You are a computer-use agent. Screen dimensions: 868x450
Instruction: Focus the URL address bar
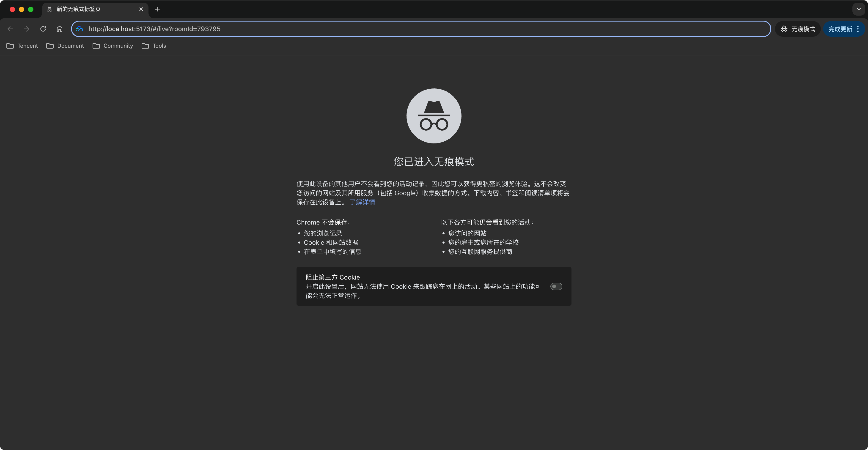point(421,29)
